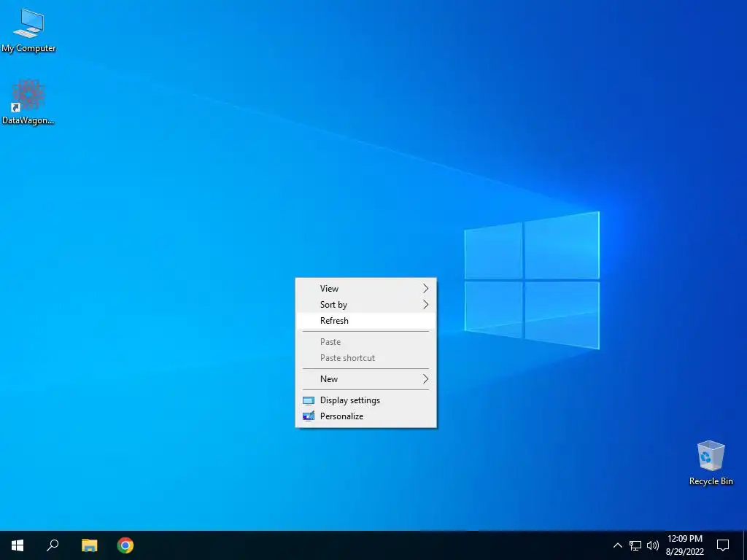The image size is (747, 560).
Task: Select the Recycle Bin icon
Action: 711,463
